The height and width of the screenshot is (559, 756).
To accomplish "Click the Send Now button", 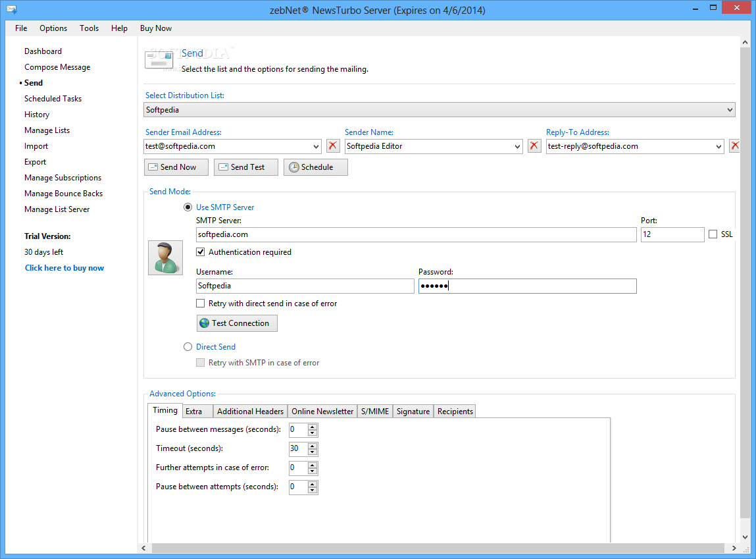I will (x=176, y=167).
